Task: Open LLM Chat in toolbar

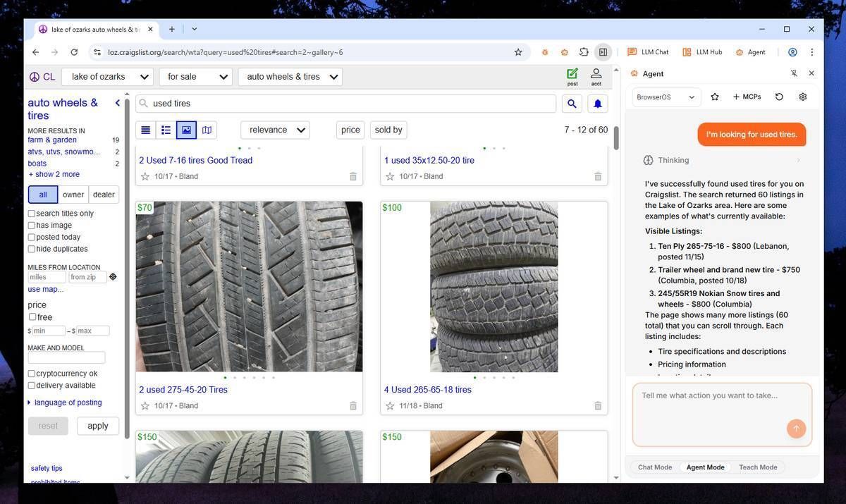Action: (648, 52)
